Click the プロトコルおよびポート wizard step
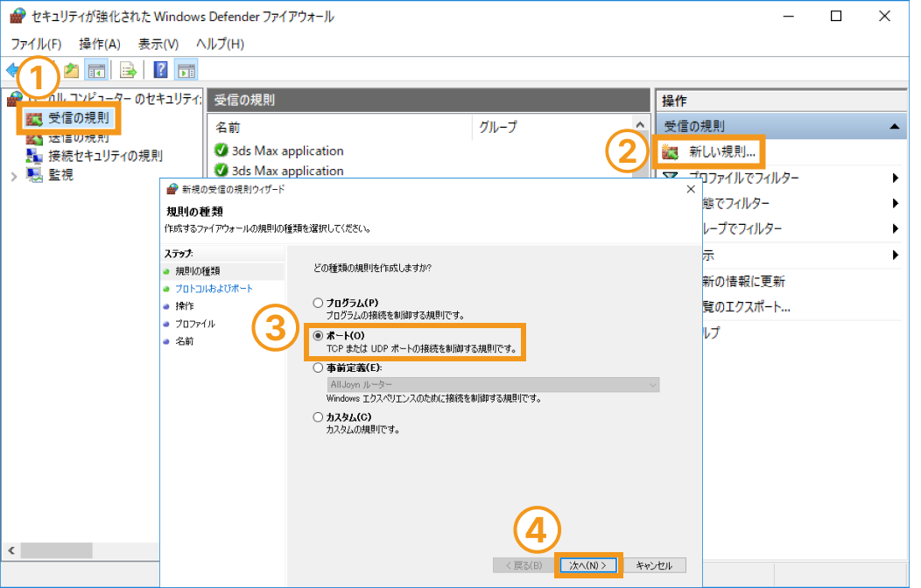 click(x=214, y=289)
